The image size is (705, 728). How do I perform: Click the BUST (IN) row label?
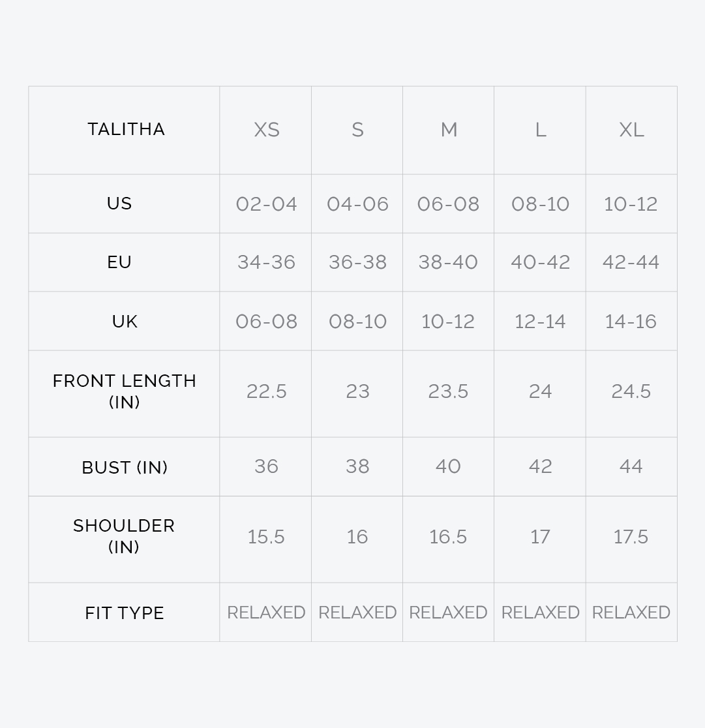125,467
